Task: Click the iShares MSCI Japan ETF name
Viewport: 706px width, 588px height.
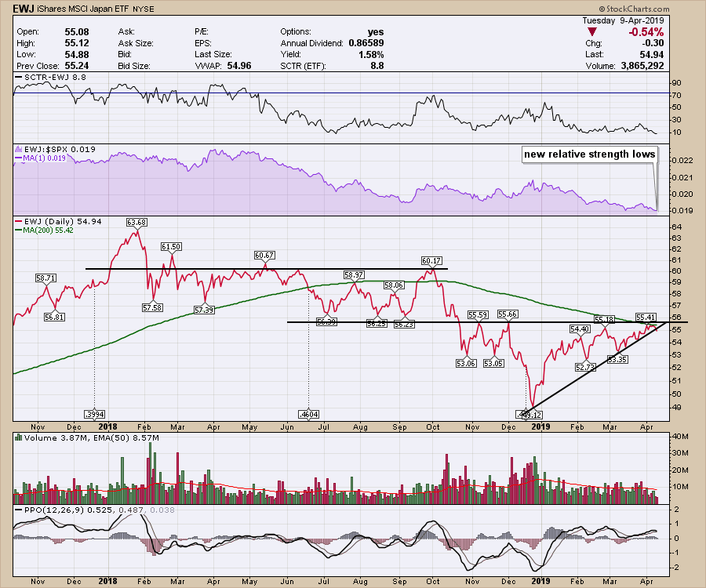Action: pyautogui.click(x=82, y=9)
